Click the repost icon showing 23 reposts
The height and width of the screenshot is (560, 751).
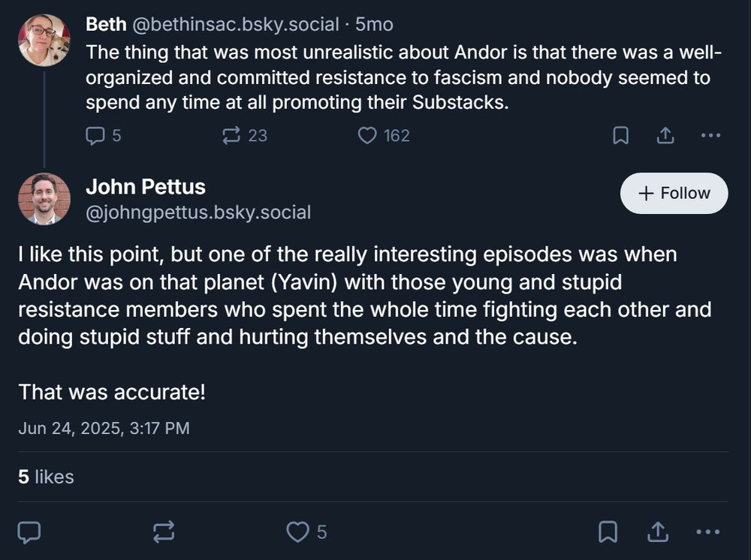[x=230, y=135]
